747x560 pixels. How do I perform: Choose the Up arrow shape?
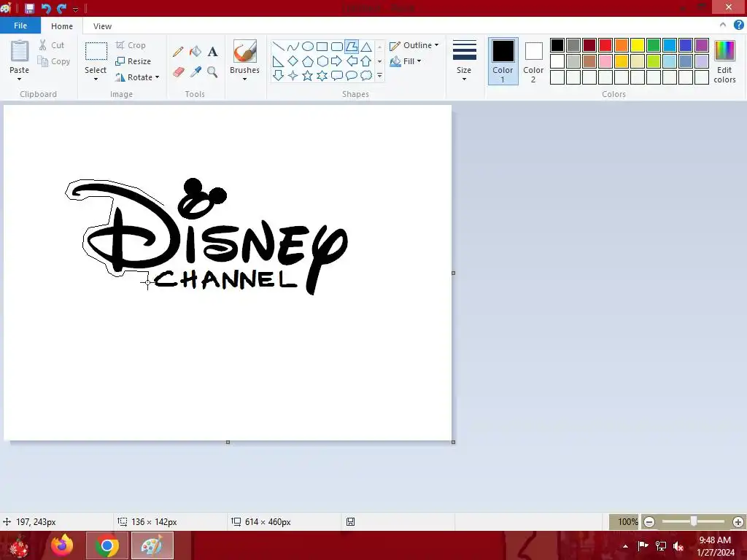[x=366, y=61]
